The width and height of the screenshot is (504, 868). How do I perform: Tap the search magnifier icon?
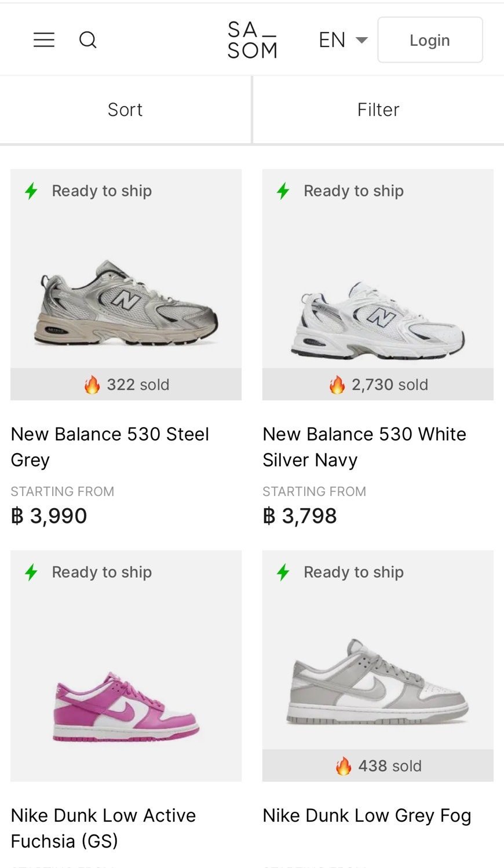coord(87,39)
